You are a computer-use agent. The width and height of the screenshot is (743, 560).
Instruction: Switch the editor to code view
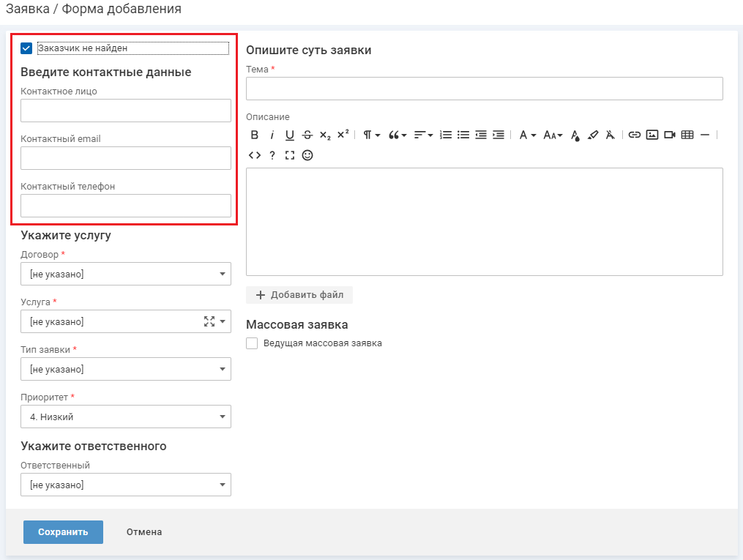tap(255, 155)
